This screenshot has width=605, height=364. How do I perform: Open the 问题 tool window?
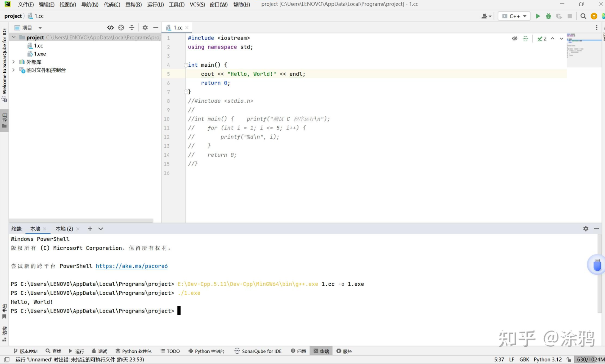(x=298, y=351)
